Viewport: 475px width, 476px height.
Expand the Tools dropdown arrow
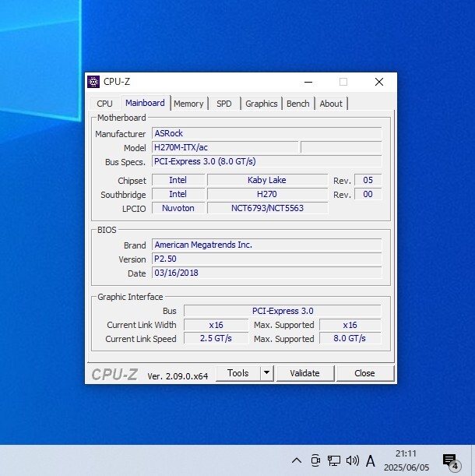[x=267, y=373]
